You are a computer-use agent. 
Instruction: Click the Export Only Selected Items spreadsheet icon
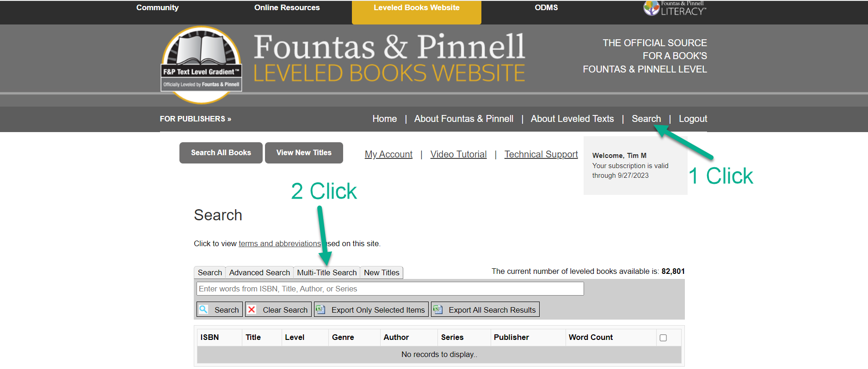pyautogui.click(x=320, y=309)
